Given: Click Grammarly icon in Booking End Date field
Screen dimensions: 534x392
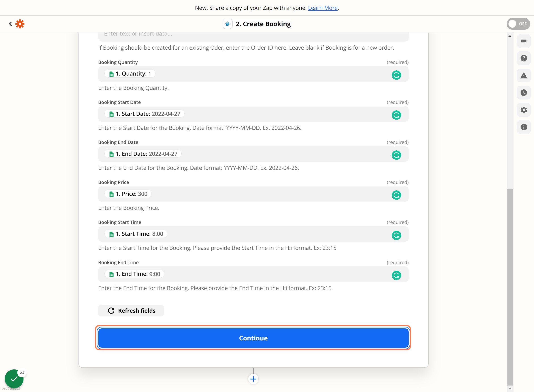Looking at the screenshot, I should [x=396, y=155].
